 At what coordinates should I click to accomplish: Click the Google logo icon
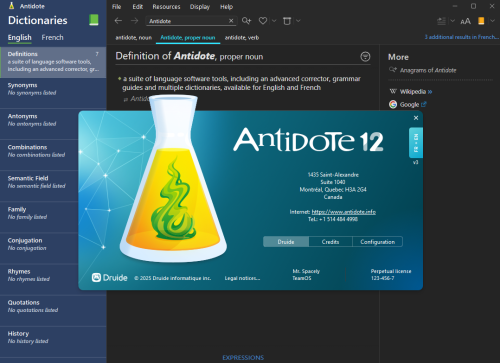pos(393,104)
